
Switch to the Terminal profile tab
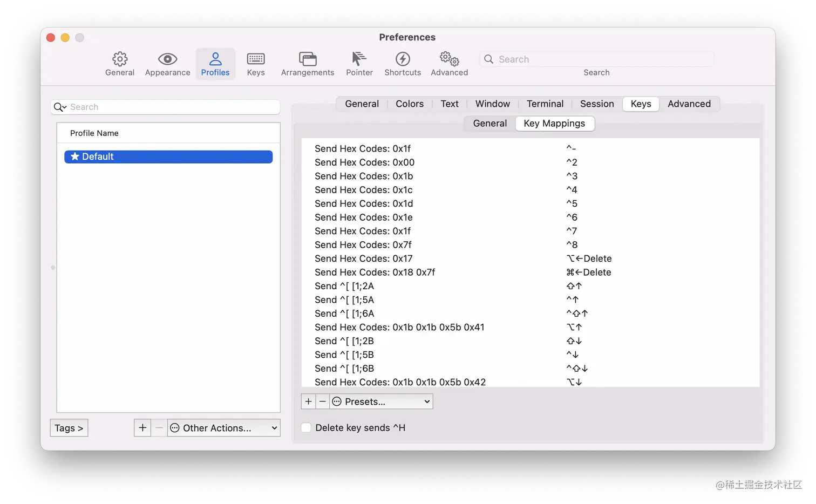545,104
